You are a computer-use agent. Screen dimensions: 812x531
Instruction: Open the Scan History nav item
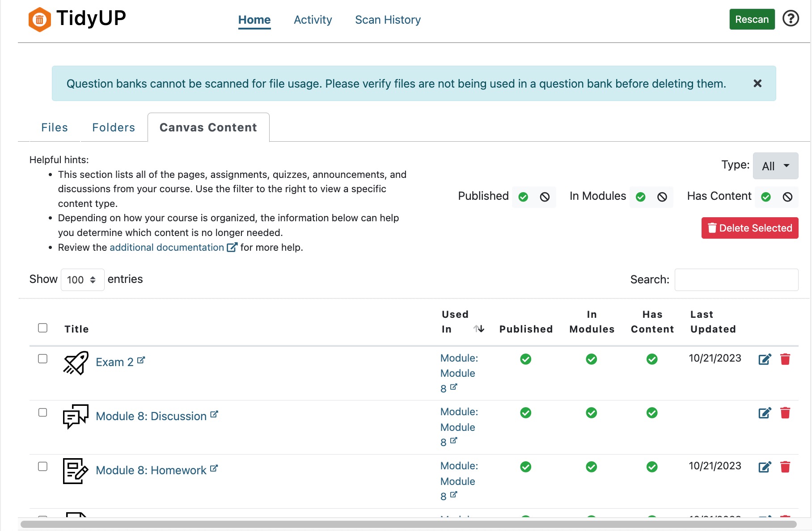click(388, 20)
